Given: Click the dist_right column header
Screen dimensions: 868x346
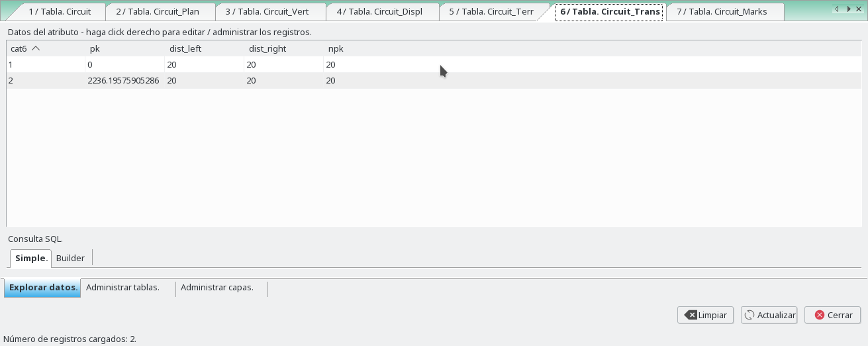Looking at the screenshot, I should click(267, 48).
